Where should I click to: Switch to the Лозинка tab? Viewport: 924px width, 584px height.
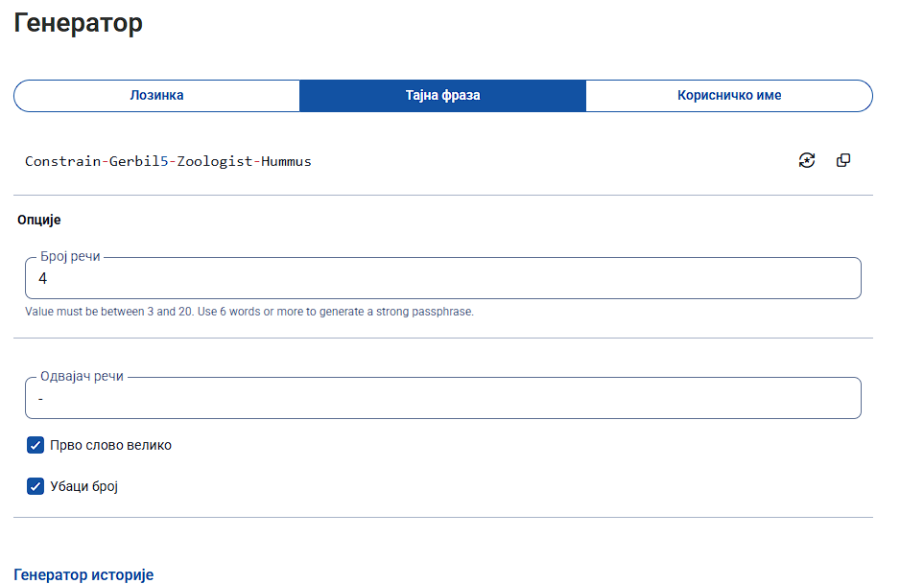156,96
